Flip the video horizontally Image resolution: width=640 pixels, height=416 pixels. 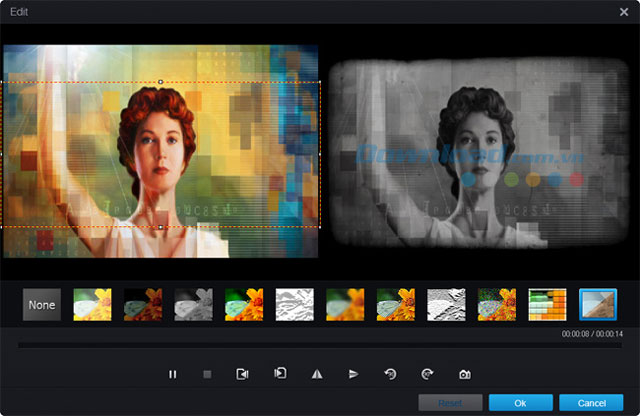click(317, 374)
